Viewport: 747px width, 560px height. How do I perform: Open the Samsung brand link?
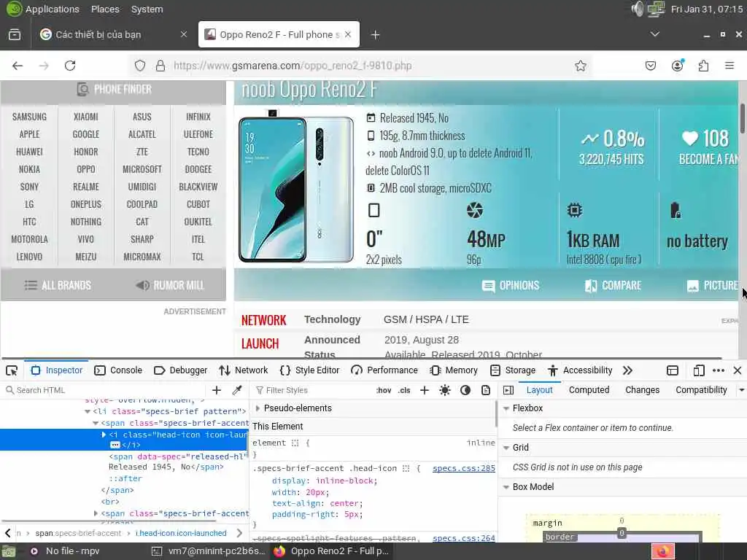[x=29, y=117]
